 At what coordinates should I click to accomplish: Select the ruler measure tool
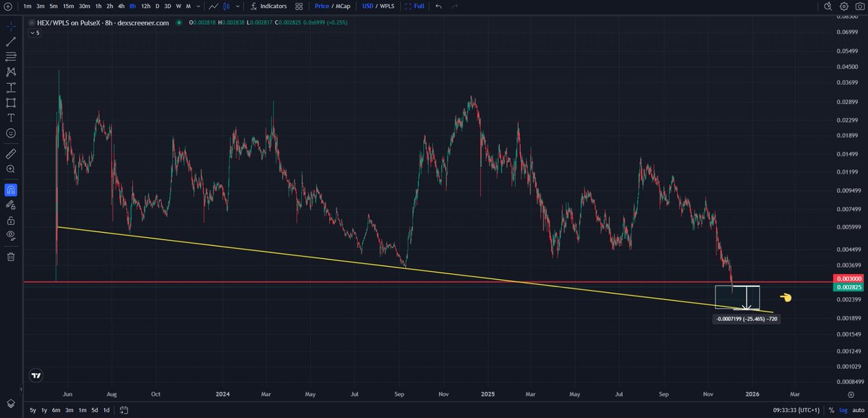[11, 153]
